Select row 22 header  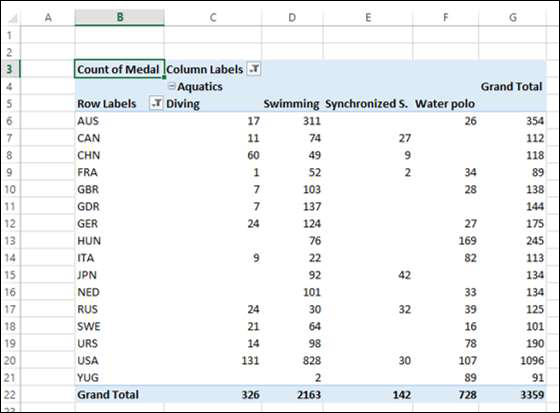point(10,395)
